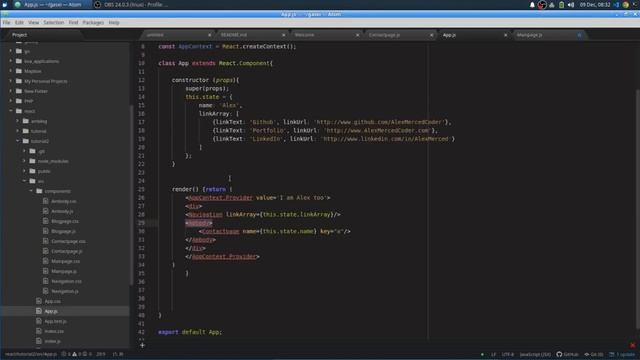Change UTF-8 encoding in status bar
This screenshot has width=640, height=360.
pos(508,354)
